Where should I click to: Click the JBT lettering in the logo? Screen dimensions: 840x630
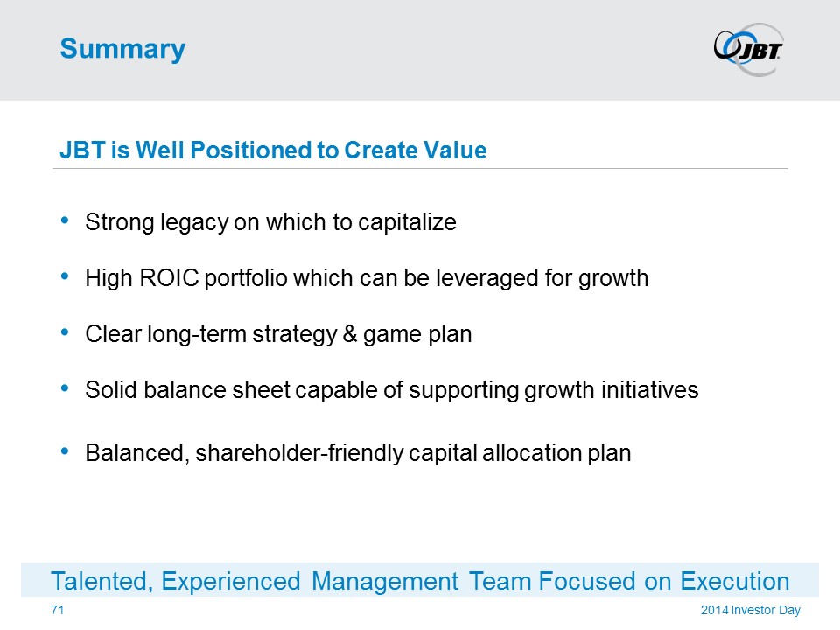click(762, 52)
